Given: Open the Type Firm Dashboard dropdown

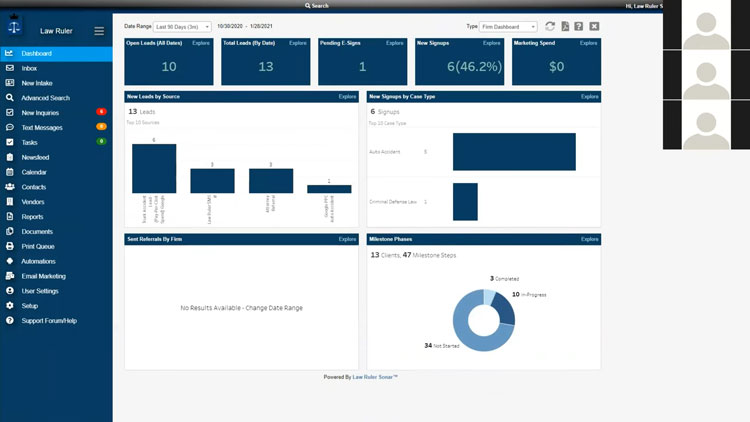Looking at the screenshot, I should coord(508,27).
